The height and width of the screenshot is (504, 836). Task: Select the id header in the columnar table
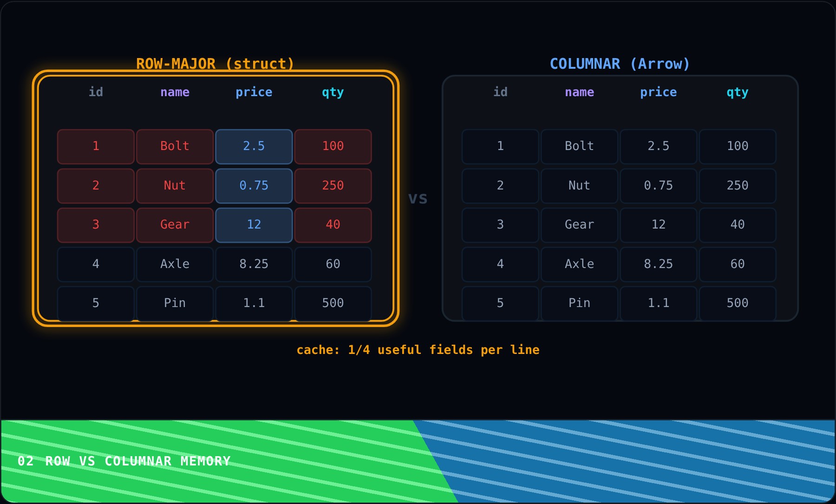(x=500, y=92)
